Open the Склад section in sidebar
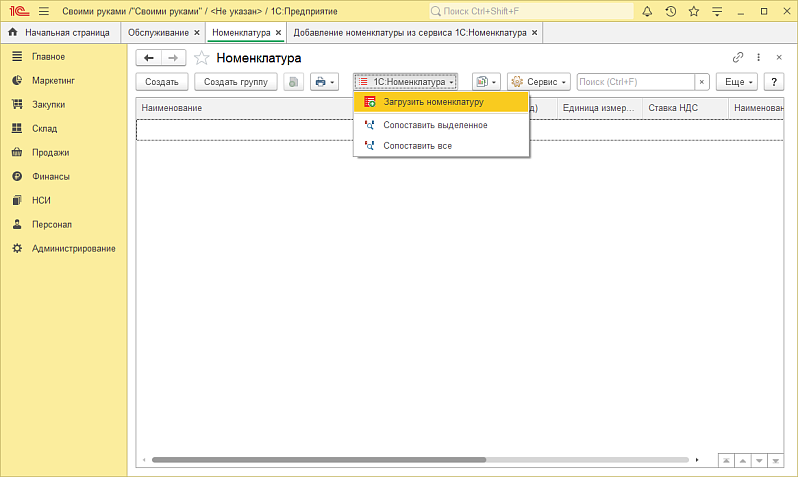The width and height of the screenshot is (798, 477). [44, 128]
